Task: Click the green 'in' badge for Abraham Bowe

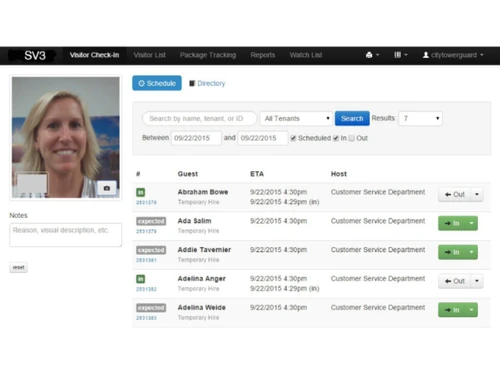Action: point(140,192)
